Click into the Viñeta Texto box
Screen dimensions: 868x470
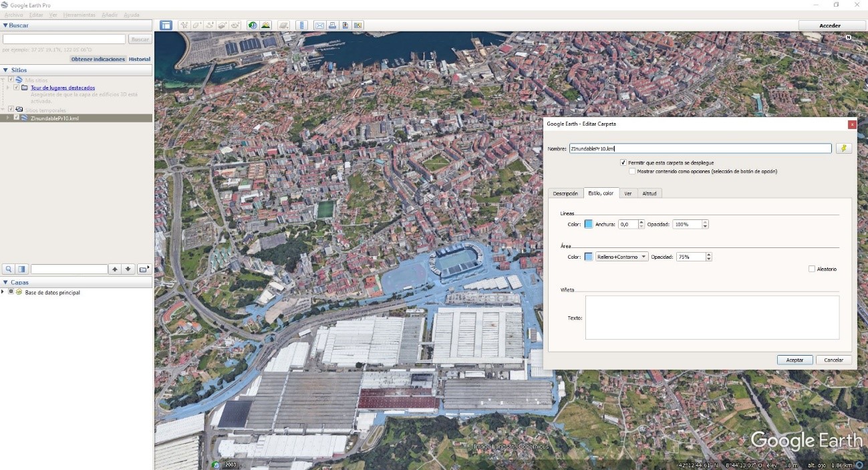coord(712,318)
